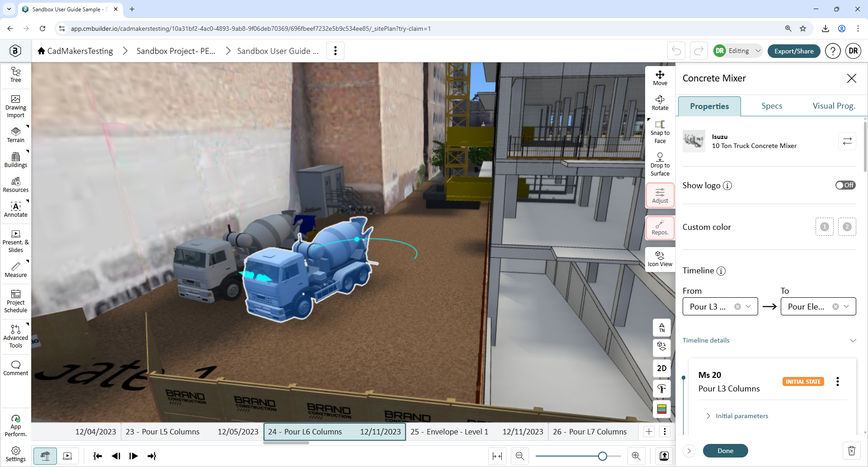Open Advanced Tools
This screenshot has width=868, height=467.
coord(16,337)
